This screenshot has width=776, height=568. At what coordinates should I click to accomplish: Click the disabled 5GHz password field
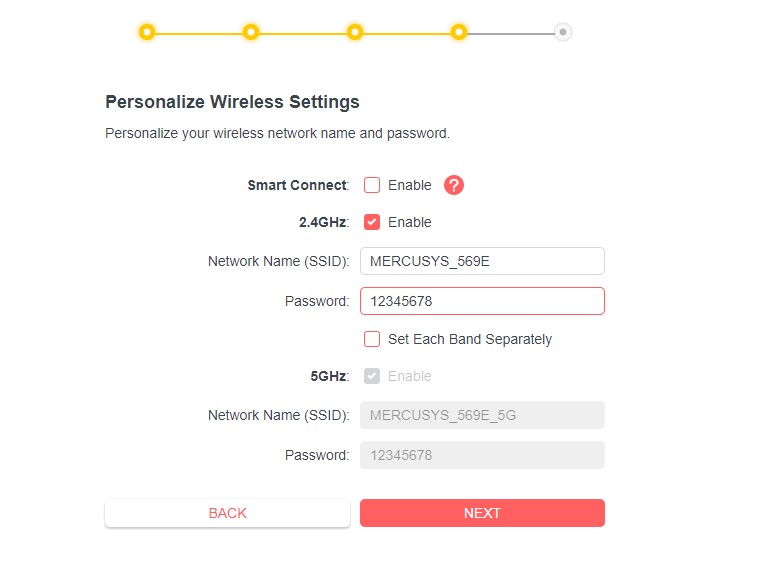point(482,455)
